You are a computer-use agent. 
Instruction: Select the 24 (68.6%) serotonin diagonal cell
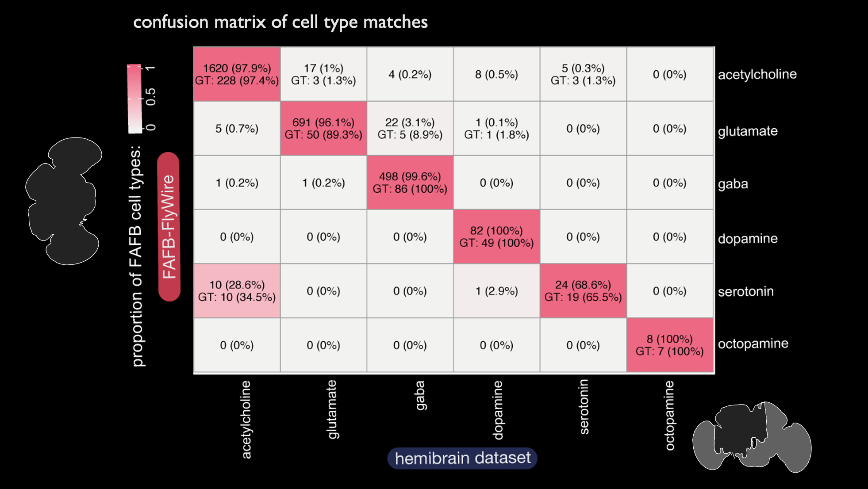pyautogui.click(x=583, y=291)
